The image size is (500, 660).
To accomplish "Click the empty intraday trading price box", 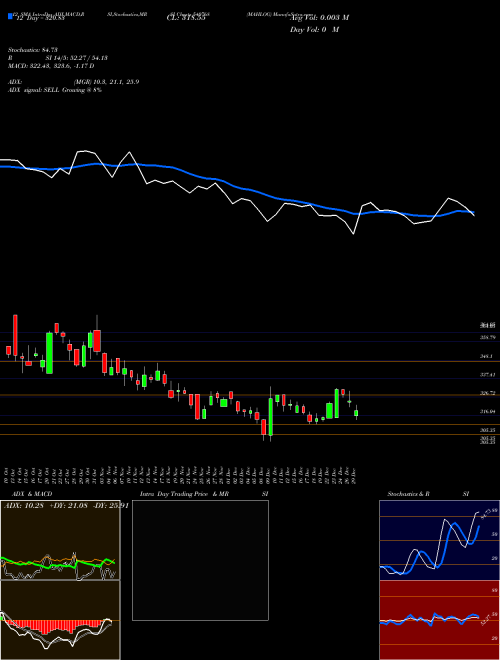I will click(x=200, y=560).
